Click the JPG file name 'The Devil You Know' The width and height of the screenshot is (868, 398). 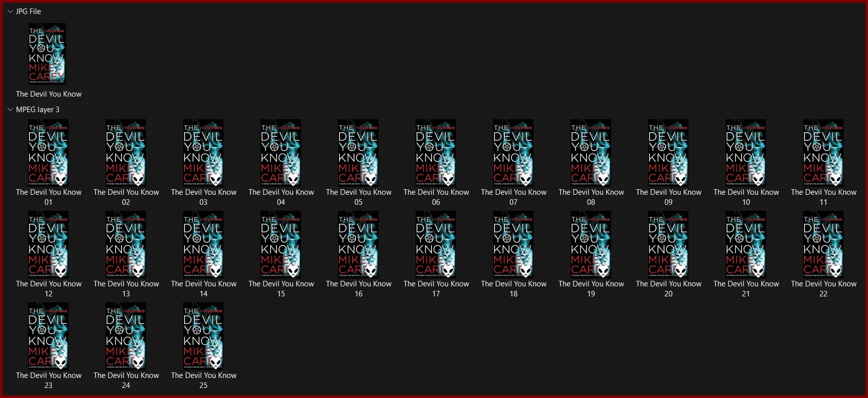click(48, 94)
